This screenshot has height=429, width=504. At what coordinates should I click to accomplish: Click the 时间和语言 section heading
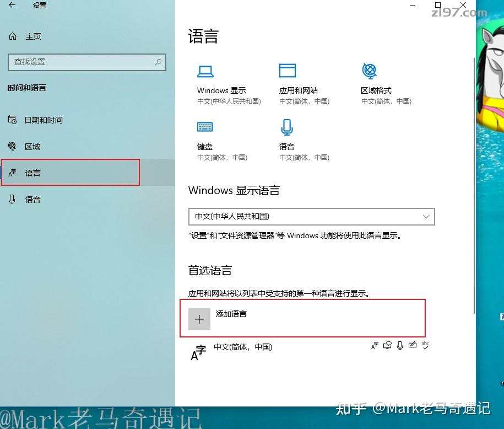click(27, 88)
